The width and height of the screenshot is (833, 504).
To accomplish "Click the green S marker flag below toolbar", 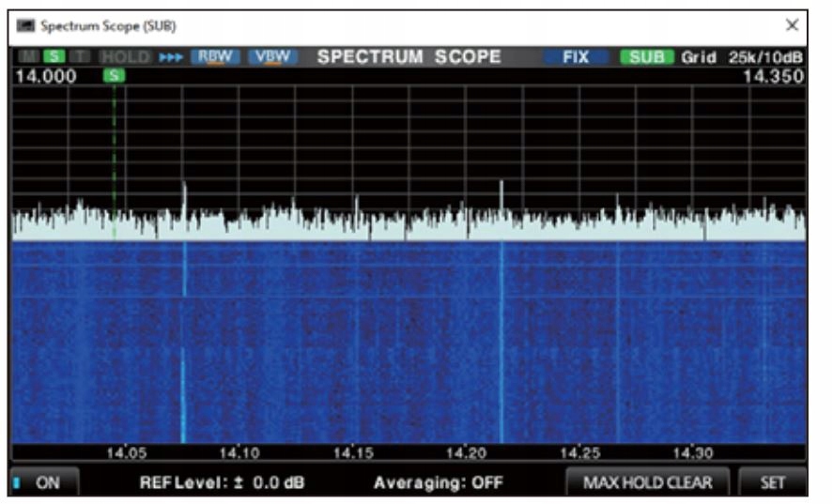I will [x=115, y=76].
